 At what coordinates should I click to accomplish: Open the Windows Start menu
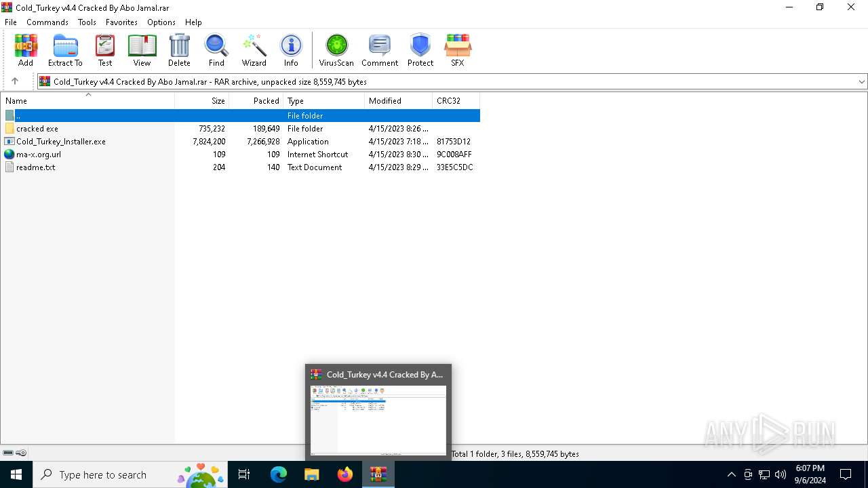pyautogui.click(x=16, y=474)
